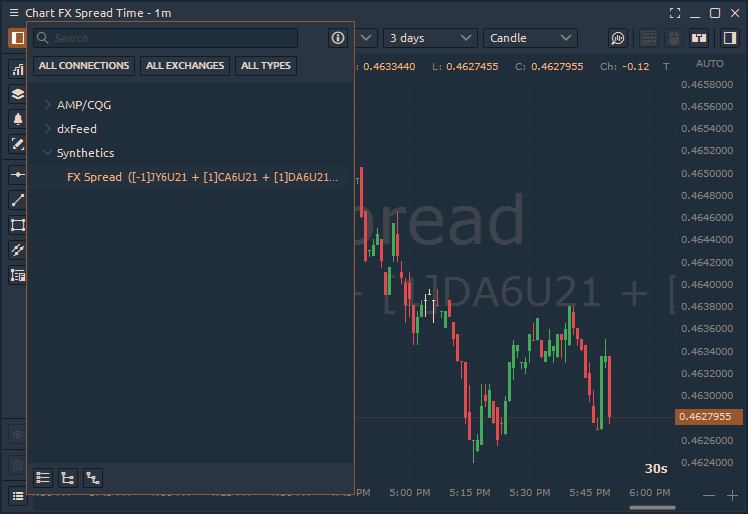Toggle the left toolbar panel button
The width and height of the screenshot is (748, 514).
17,38
